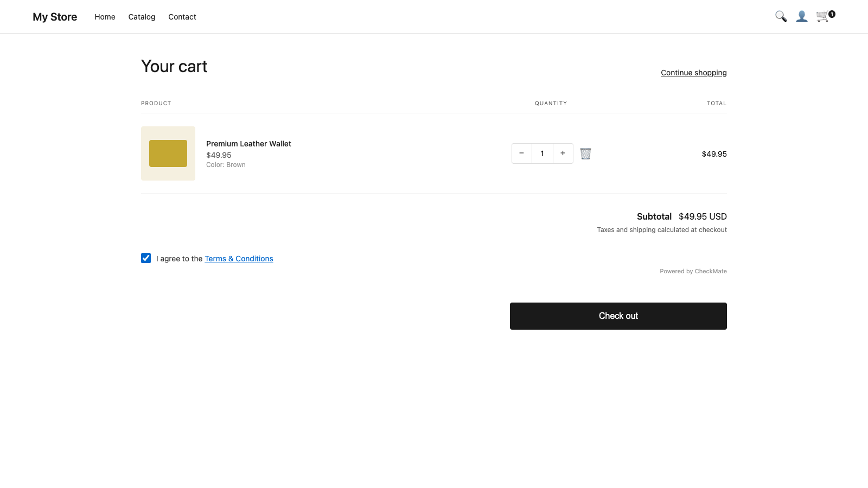Open the Premium Leather Wallet product title
The image size is (868, 488).
248,144
